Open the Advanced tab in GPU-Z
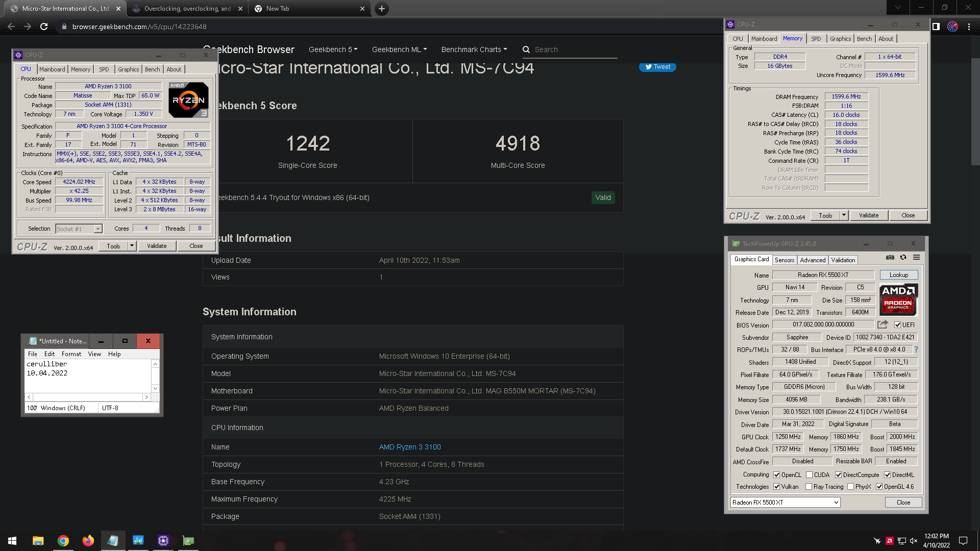This screenshot has width=980, height=551. [x=813, y=260]
